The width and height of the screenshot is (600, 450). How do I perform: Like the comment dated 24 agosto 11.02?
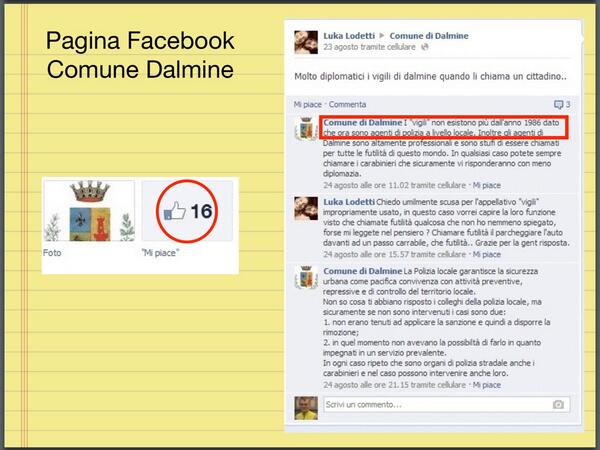(486, 185)
